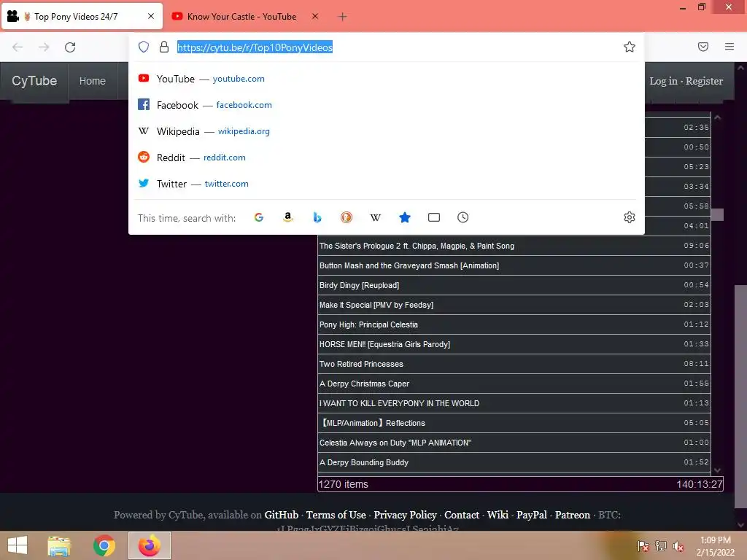Viewport: 747px width, 560px height.
Task: Click the playlist scrollbar down arrow
Action: [x=718, y=470]
